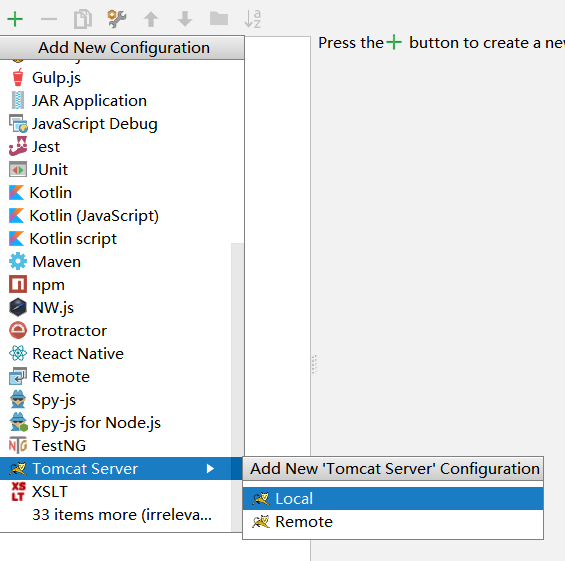The height and width of the screenshot is (561, 565).
Task: Expand Tomcat Server submenu arrow
Action: point(210,468)
